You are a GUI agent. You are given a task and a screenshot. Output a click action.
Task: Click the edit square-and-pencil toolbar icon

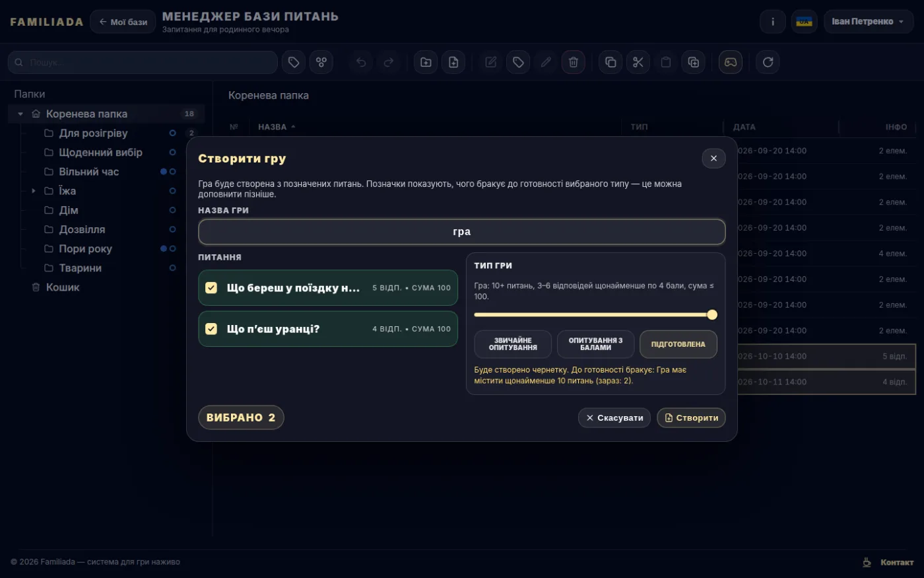[490, 62]
